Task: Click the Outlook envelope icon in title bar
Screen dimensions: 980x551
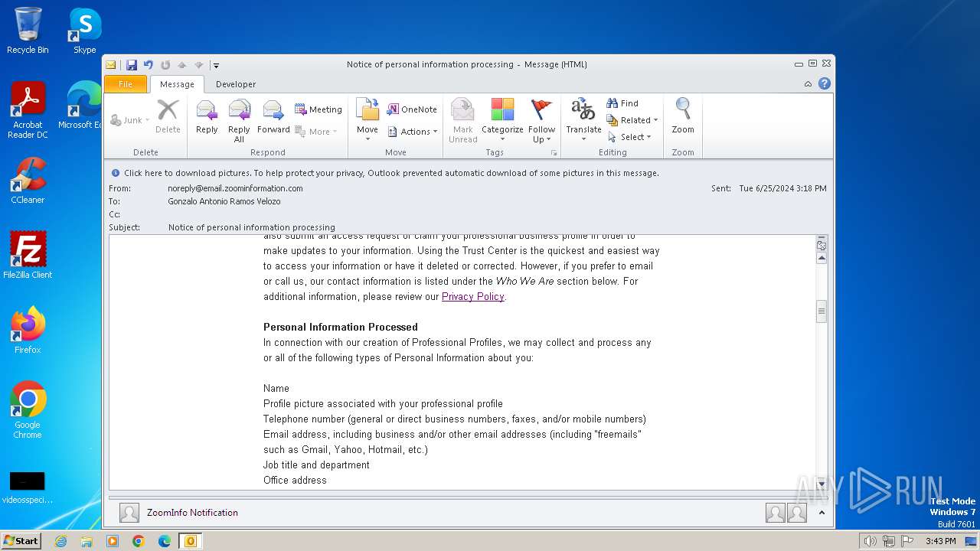Action: pos(111,65)
